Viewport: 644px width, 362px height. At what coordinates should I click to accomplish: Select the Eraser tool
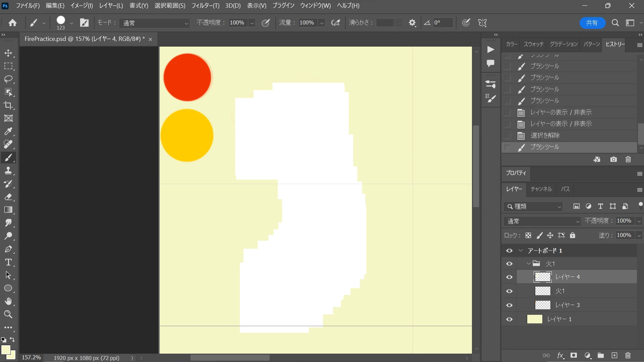tap(8, 197)
